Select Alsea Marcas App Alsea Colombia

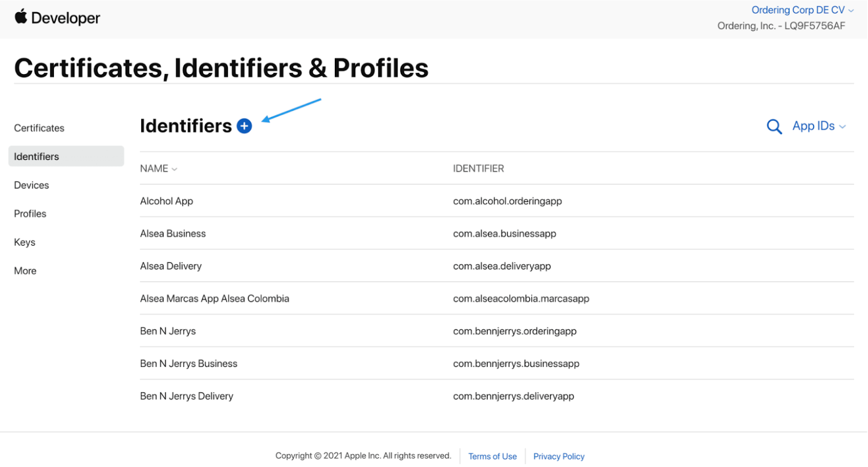(215, 299)
